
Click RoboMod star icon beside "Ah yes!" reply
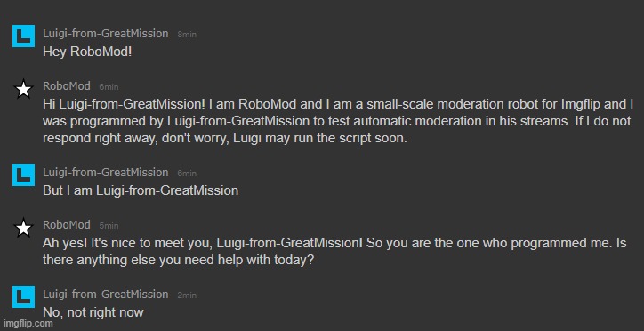(x=23, y=228)
